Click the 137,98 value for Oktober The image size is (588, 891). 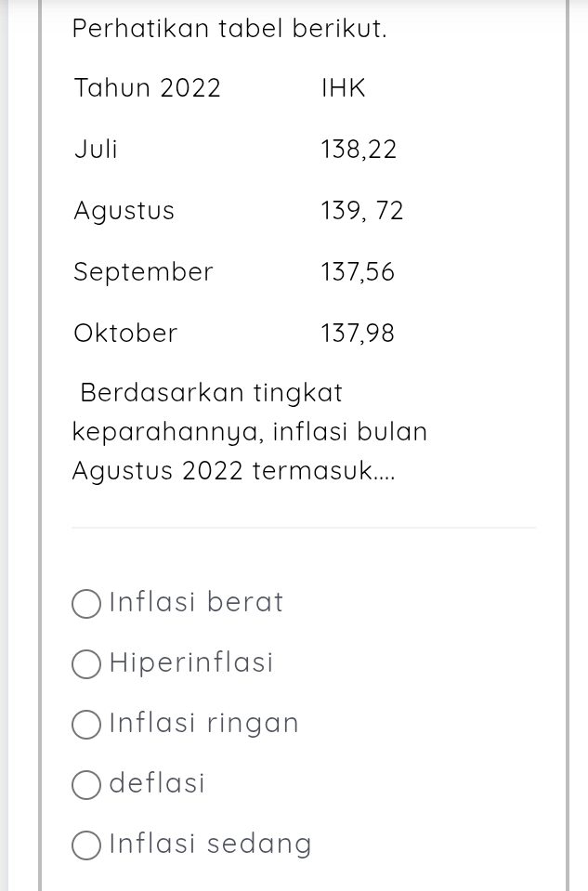(x=358, y=333)
